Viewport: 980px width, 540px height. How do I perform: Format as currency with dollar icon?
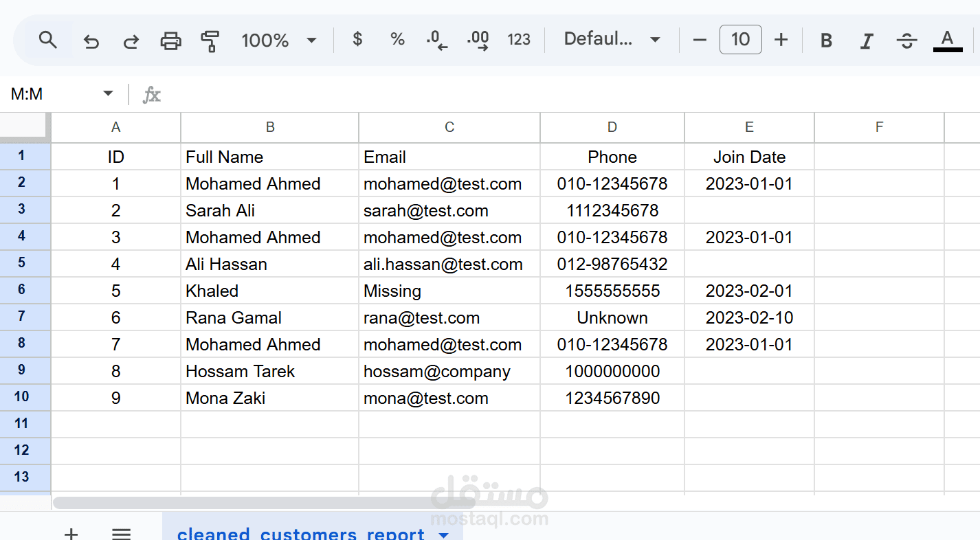pyautogui.click(x=357, y=40)
